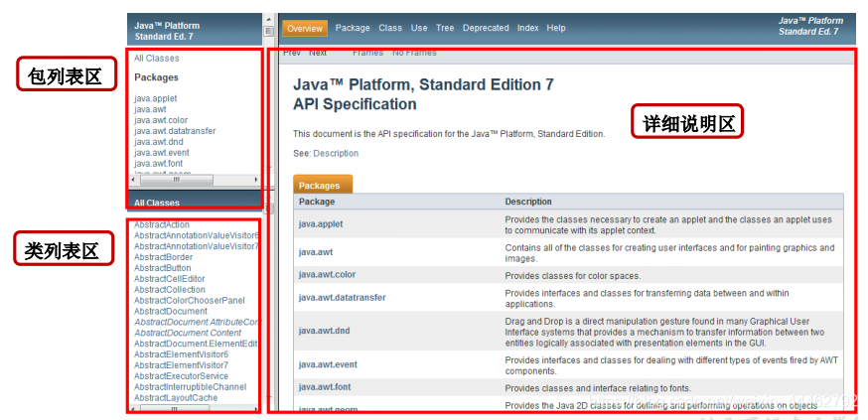Open AbstractColorChooserPanel class link
This screenshot has height=420, width=868.
pyautogui.click(x=190, y=301)
